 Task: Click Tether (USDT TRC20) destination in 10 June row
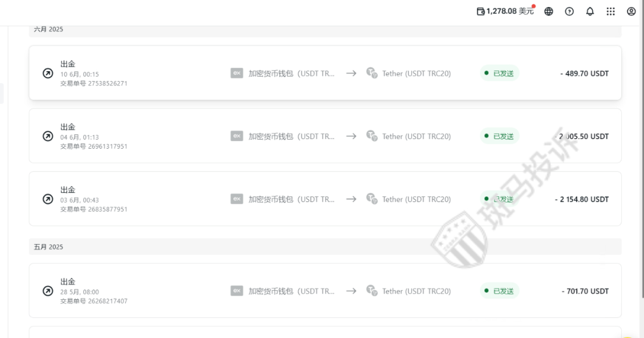(416, 73)
